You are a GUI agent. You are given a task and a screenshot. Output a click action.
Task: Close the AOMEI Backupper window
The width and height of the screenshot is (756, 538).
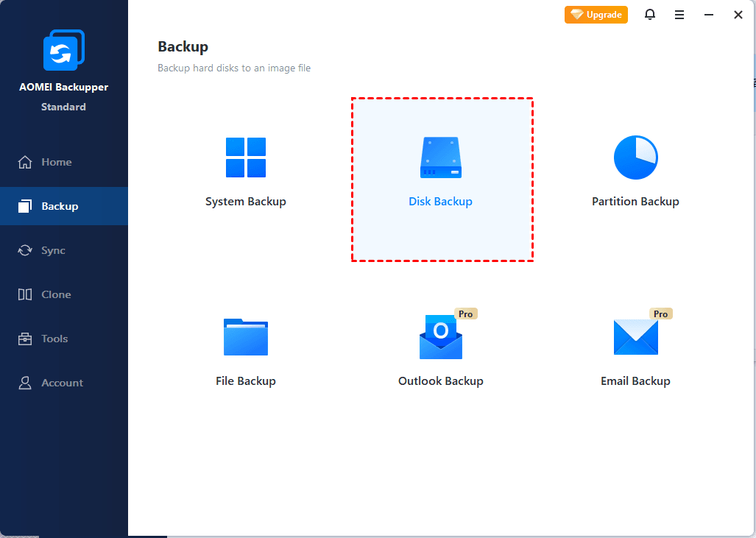click(738, 15)
